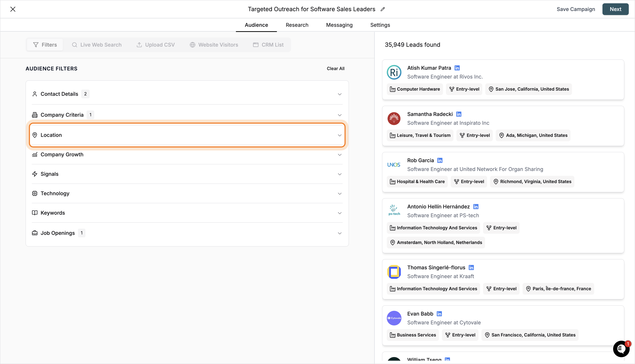Click the location pin icon in the Location filter
This screenshot has height=364, width=635.
[35, 135]
